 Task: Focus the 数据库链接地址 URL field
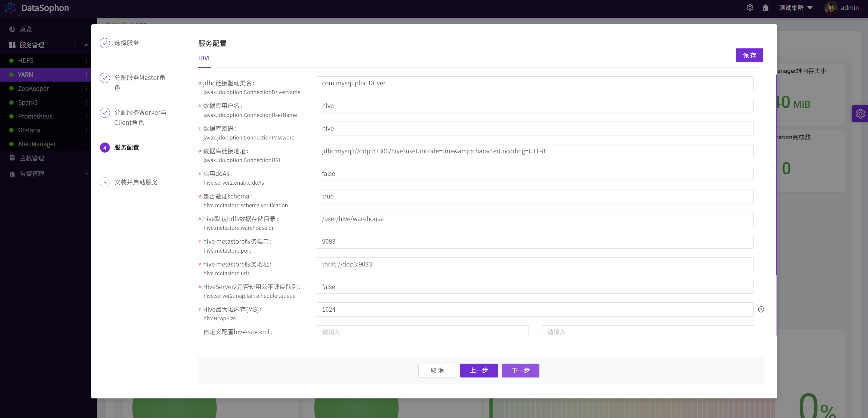(535, 151)
